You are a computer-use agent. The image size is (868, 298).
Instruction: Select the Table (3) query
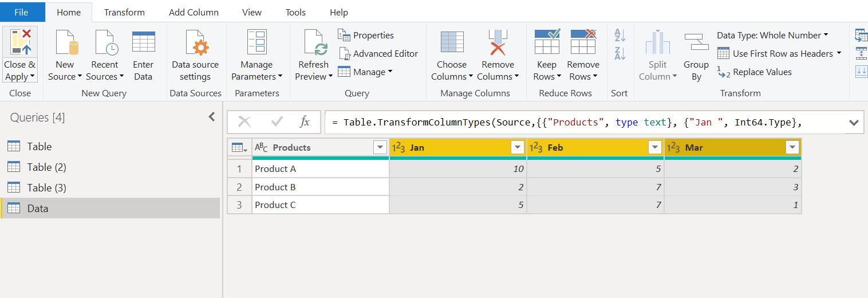tap(110, 188)
